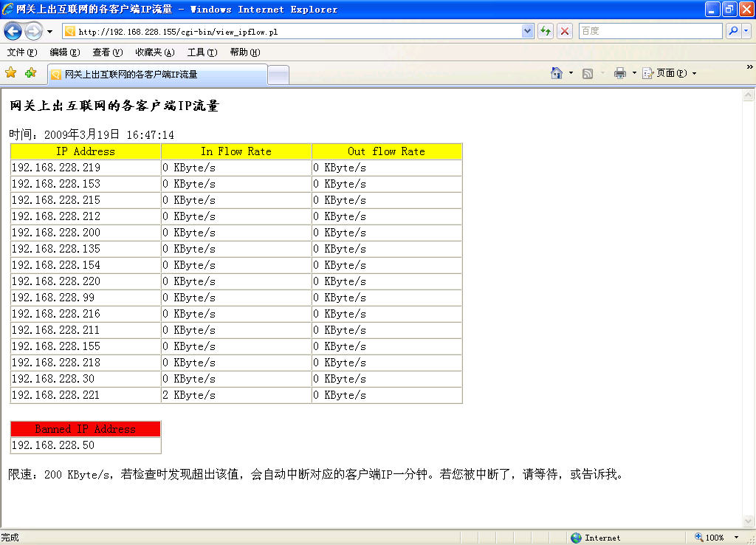The height and width of the screenshot is (545, 756).
Task: Click the RSS feeds icon
Action: click(x=588, y=73)
